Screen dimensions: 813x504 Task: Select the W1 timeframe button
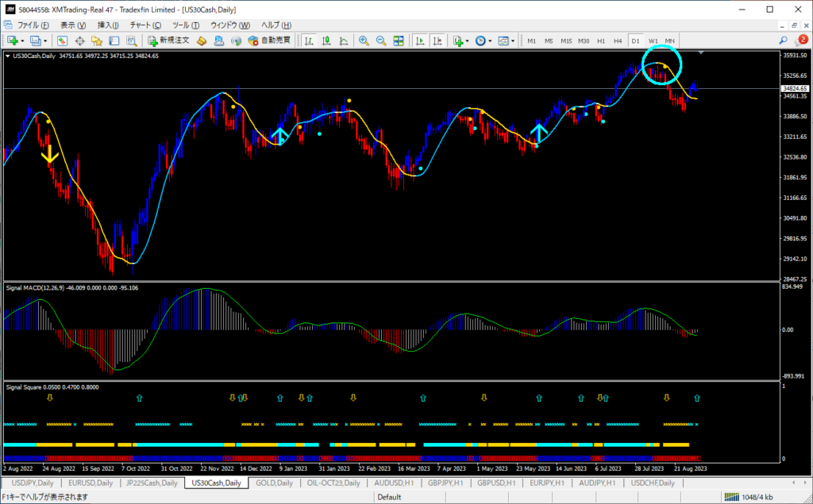point(653,41)
